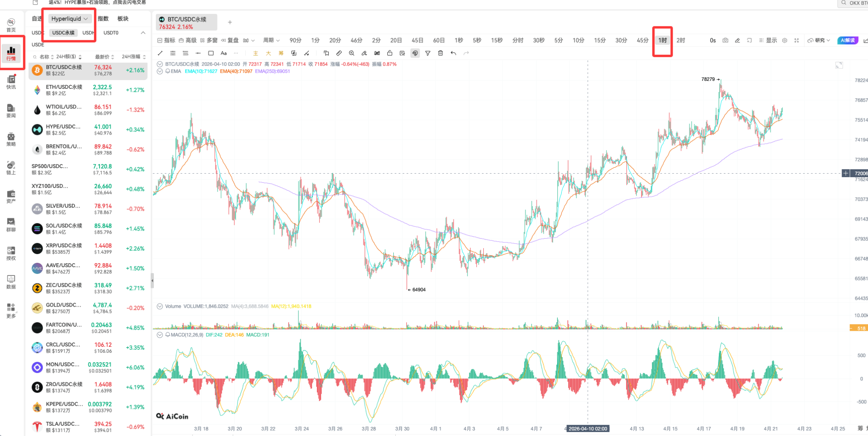
Task: Select the trendline drawing tool
Action: 160,53
